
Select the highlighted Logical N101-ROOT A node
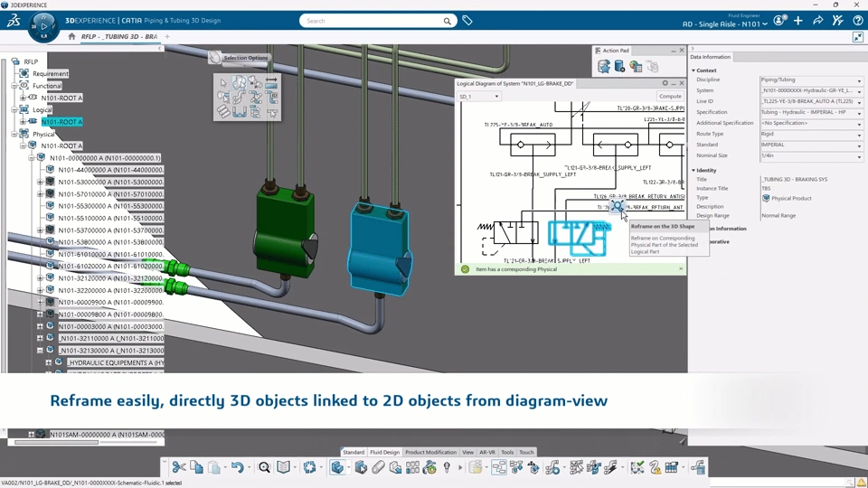coord(61,122)
